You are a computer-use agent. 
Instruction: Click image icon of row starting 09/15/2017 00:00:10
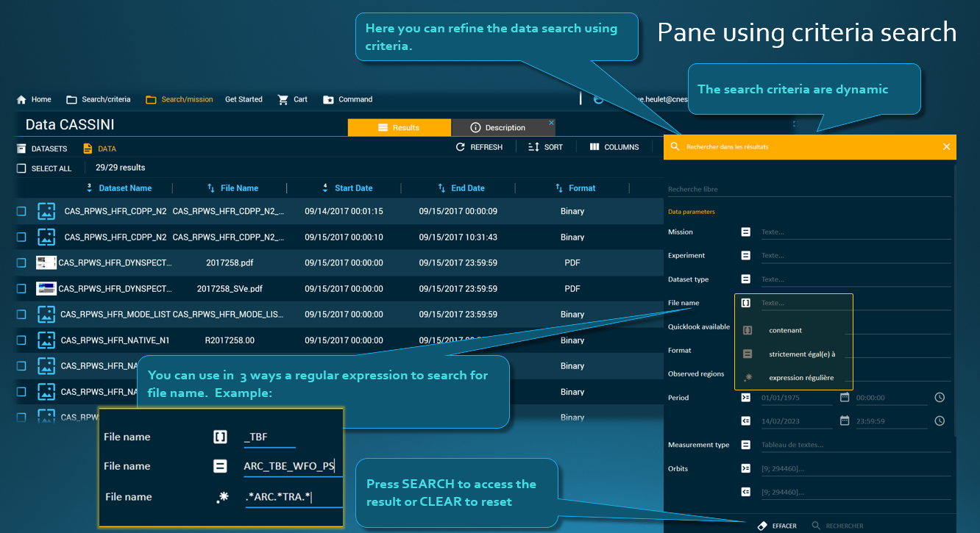pos(46,237)
